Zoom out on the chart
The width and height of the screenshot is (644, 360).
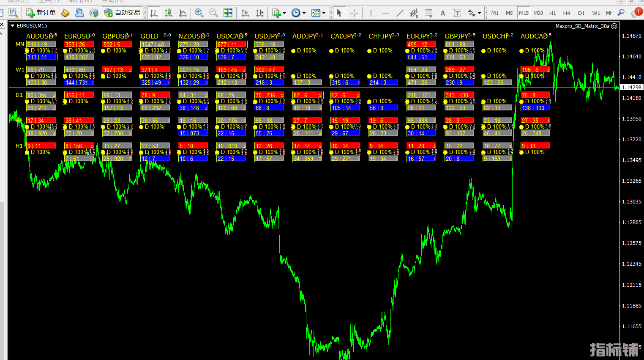click(x=213, y=13)
